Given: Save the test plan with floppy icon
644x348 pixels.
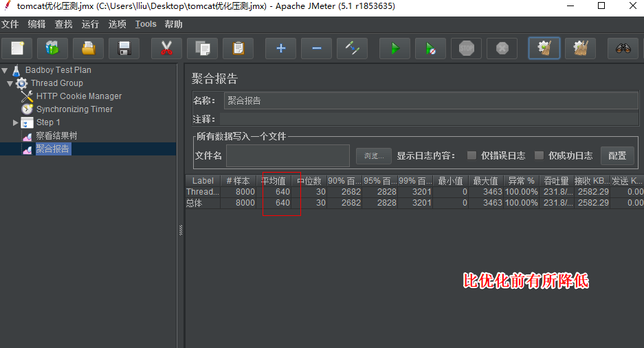Looking at the screenshot, I should click(124, 48).
